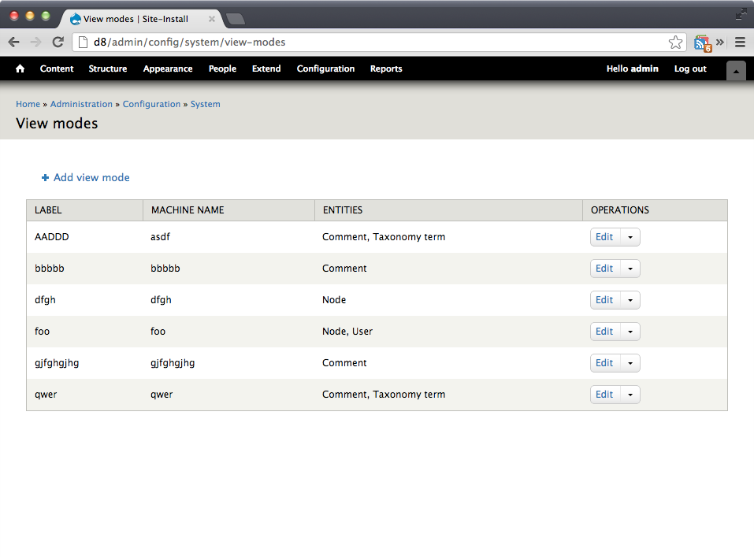
Task: Open the People admin menu
Action: pos(222,69)
